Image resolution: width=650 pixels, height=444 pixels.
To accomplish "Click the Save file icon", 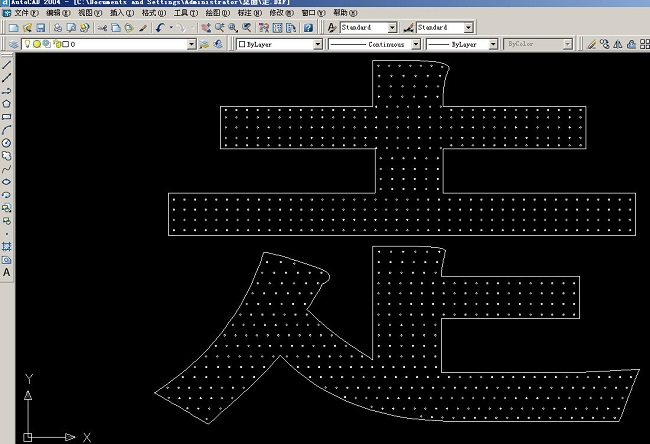I will (x=40, y=28).
